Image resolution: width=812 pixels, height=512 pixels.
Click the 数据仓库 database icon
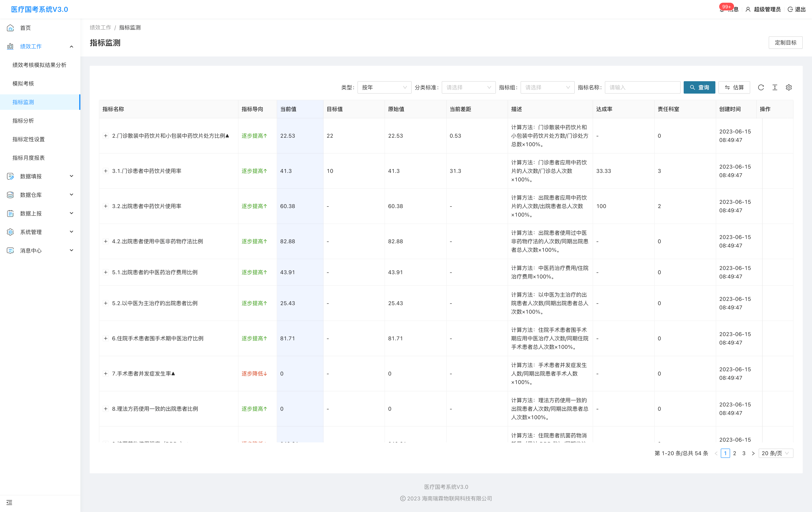tap(10, 195)
